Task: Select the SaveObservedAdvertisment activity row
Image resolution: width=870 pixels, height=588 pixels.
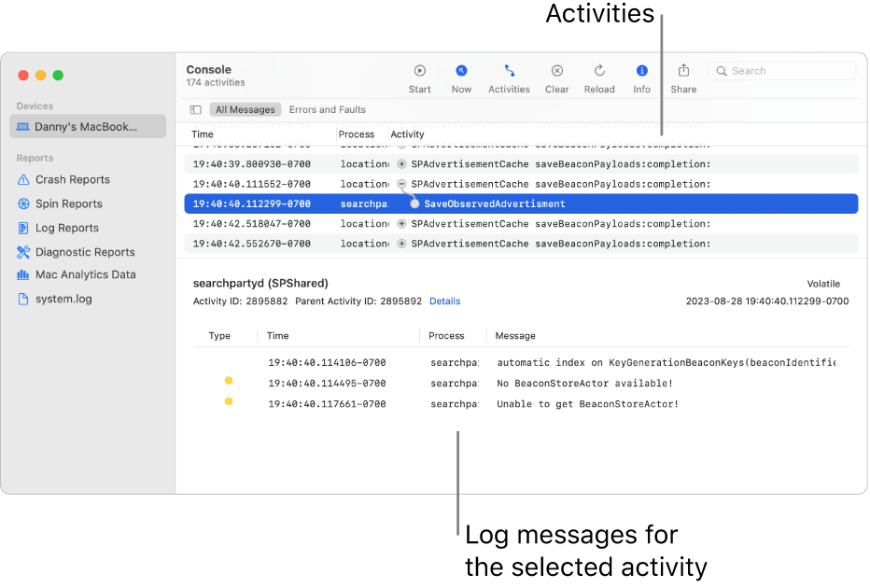Action: [521, 203]
